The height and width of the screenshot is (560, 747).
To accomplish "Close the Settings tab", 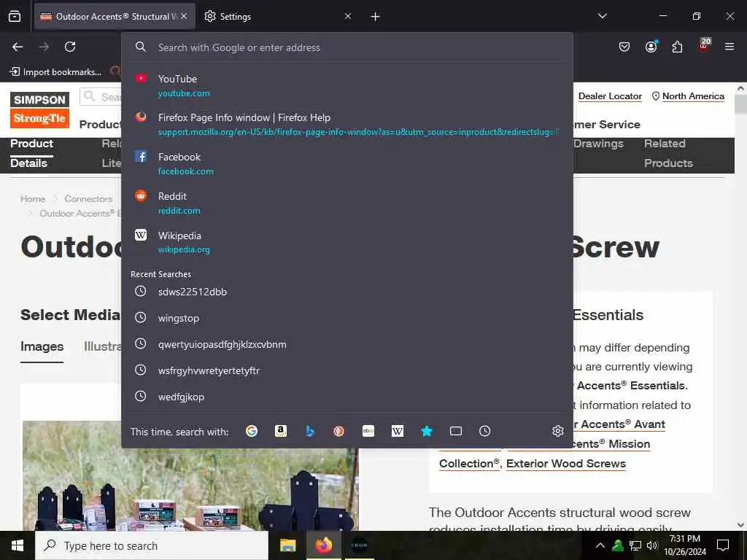I will coord(348,16).
